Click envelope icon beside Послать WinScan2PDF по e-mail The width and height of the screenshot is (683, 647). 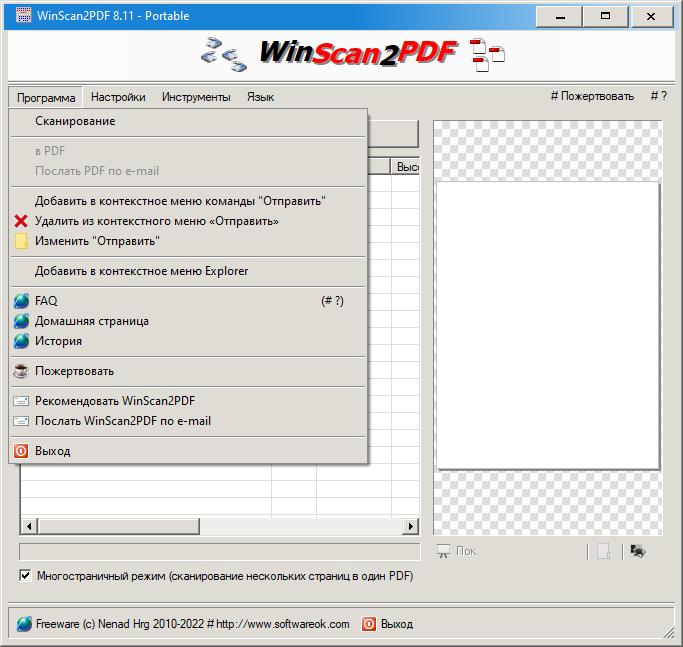tap(21, 421)
